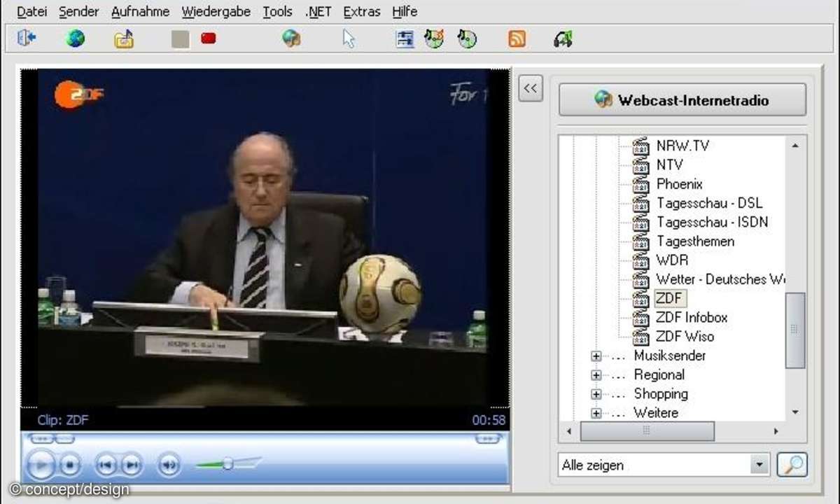Expand the Weitere category
840x504 pixels.
[x=596, y=413]
